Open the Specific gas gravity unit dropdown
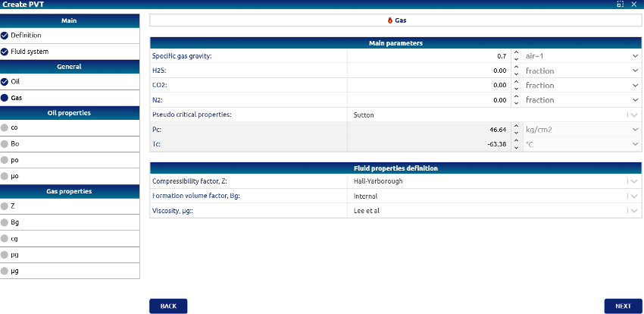The width and height of the screenshot is (644, 314). click(635, 56)
